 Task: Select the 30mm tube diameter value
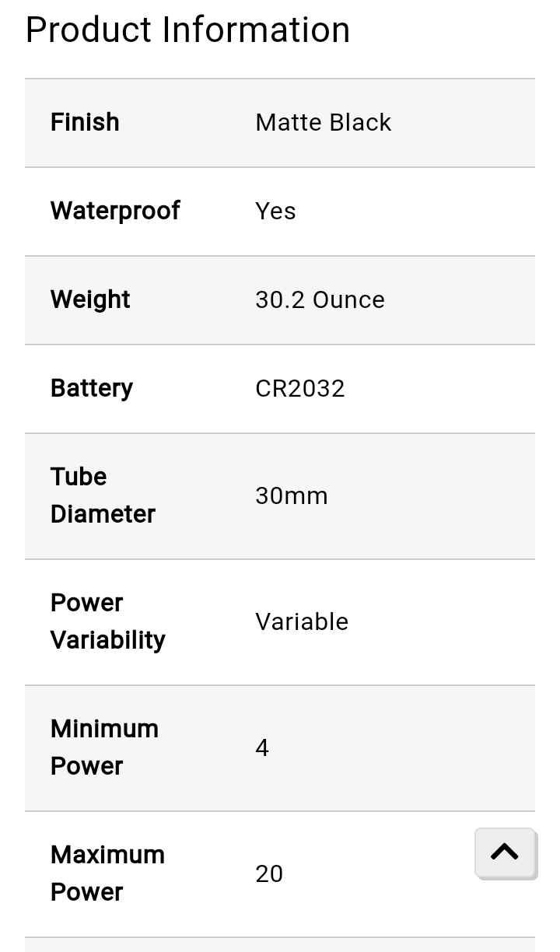tap(292, 495)
